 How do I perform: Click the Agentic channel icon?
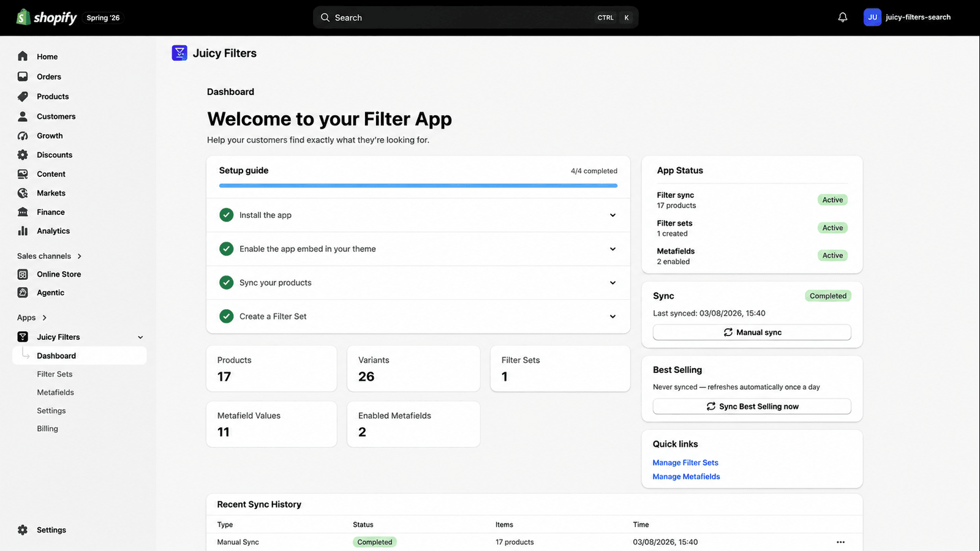click(x=23, y=293)
